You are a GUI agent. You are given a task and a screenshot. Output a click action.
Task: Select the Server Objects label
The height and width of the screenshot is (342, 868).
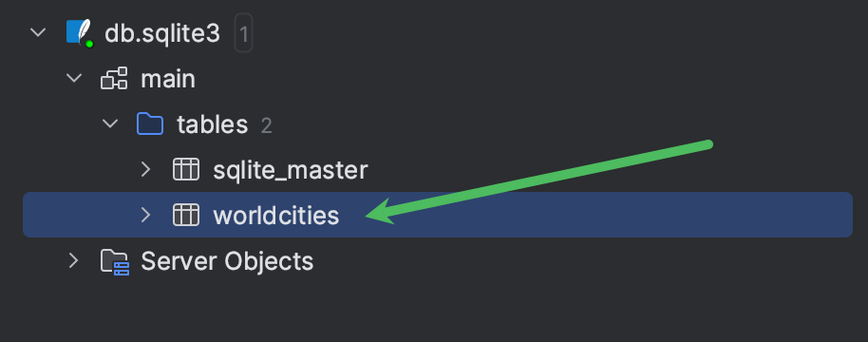[227, 260]
